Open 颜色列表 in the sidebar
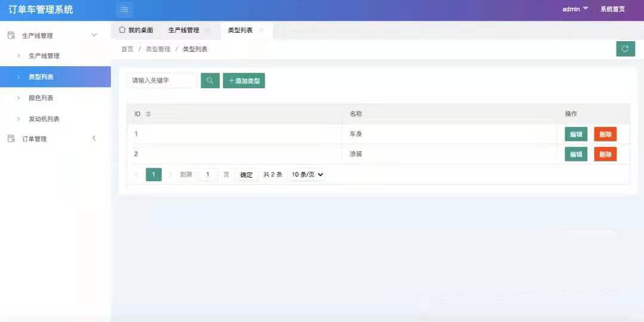 (x=41, y=98)
